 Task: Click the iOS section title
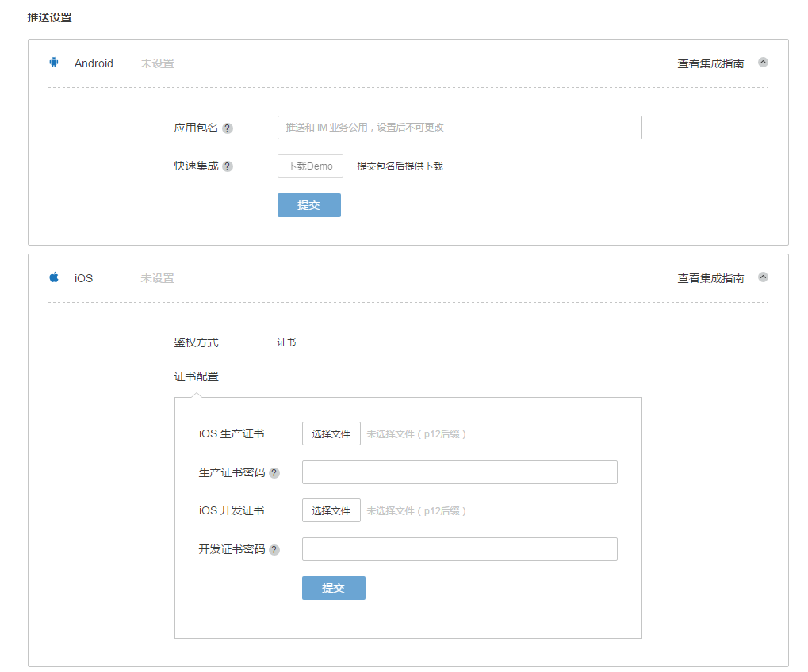tap(83, 278)
